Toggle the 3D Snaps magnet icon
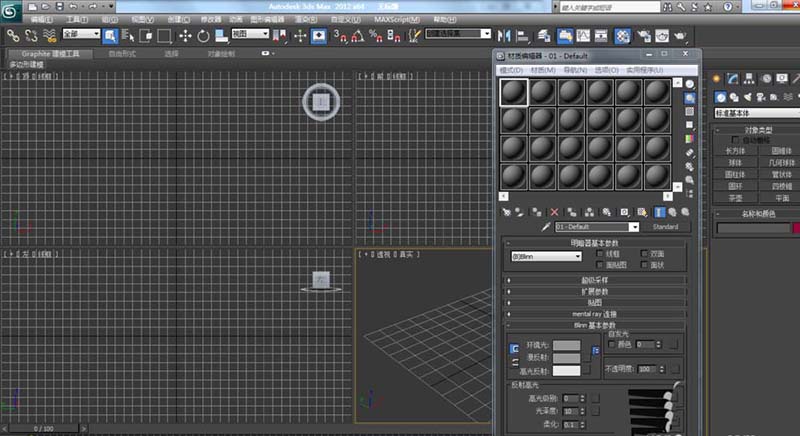Viewport: 800px width, 436px height. (x=340, y=36)
